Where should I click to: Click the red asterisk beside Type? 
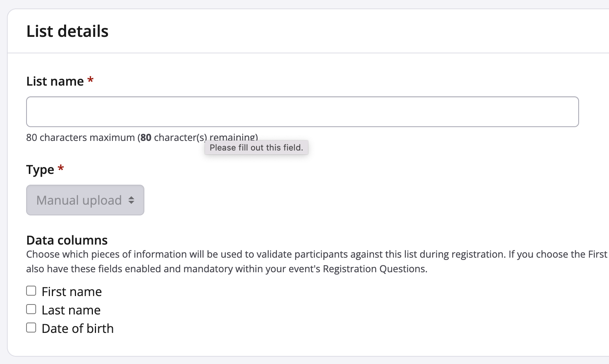[61, 169]
